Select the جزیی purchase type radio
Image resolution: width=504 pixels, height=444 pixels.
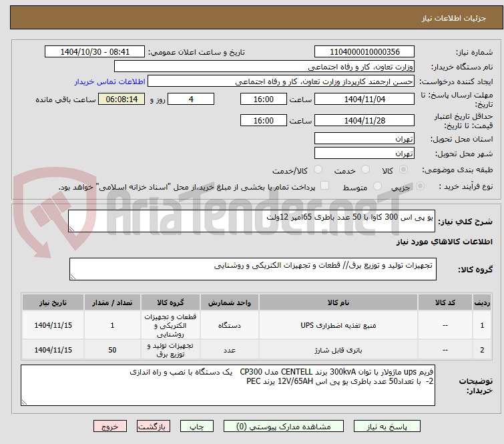coord(420,186)
